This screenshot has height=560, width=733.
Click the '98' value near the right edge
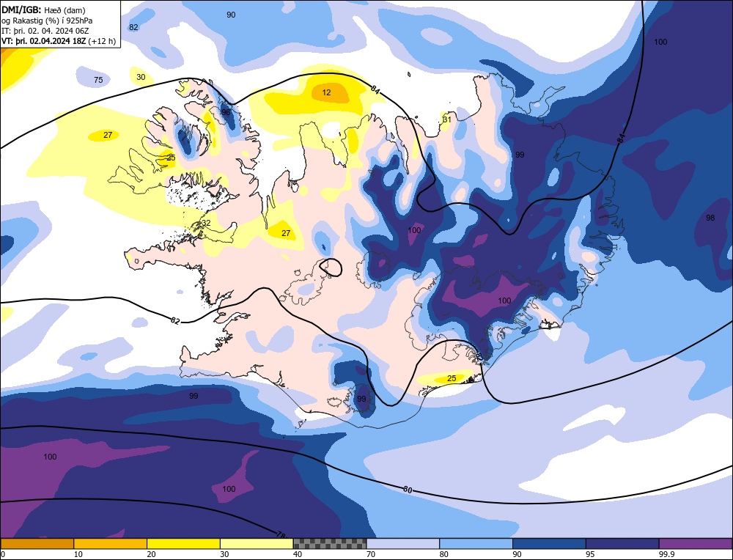[x=710, y=218]
